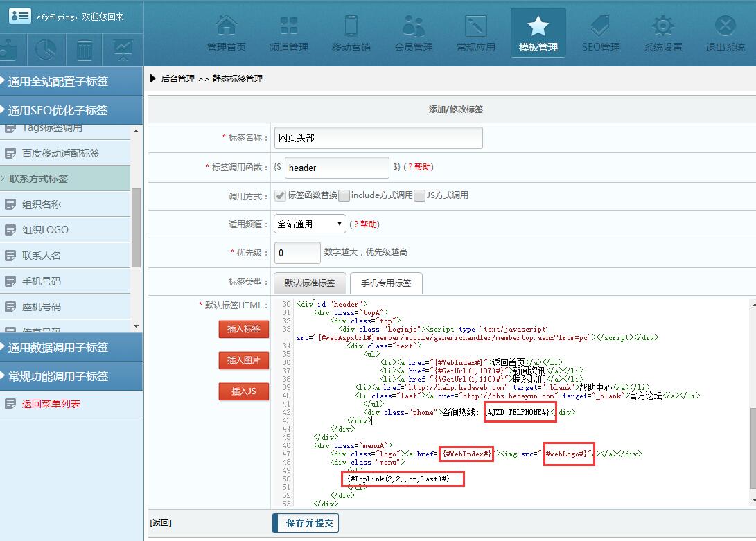Viewport: 756px width, 541px height.
Task: Open 管理首页 home icon
Action: point(226,26)
